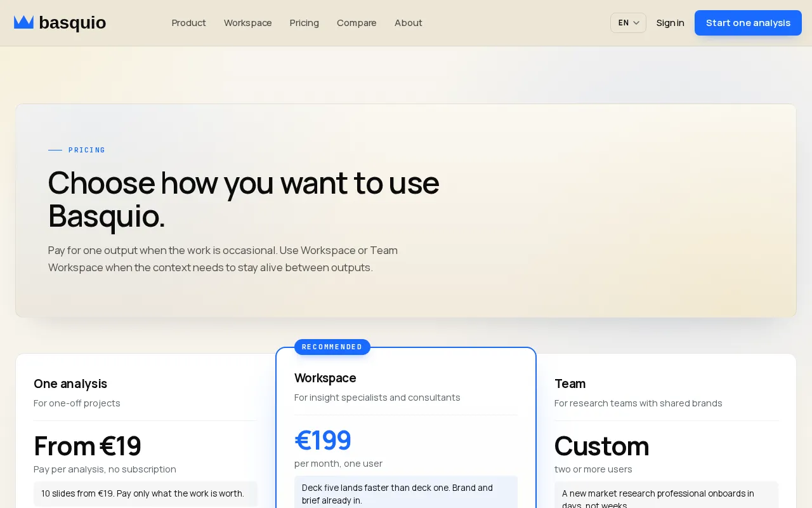This screenshot has width=812, height=508.
Task: Click 'per month, one user' text
Action: point(338,464)
